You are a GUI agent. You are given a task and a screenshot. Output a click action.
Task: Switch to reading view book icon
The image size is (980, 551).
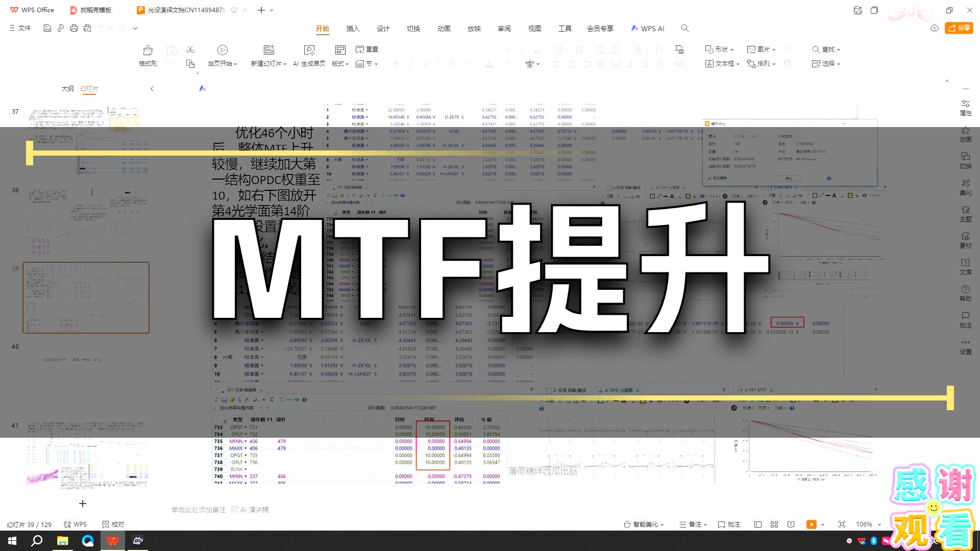791,524
